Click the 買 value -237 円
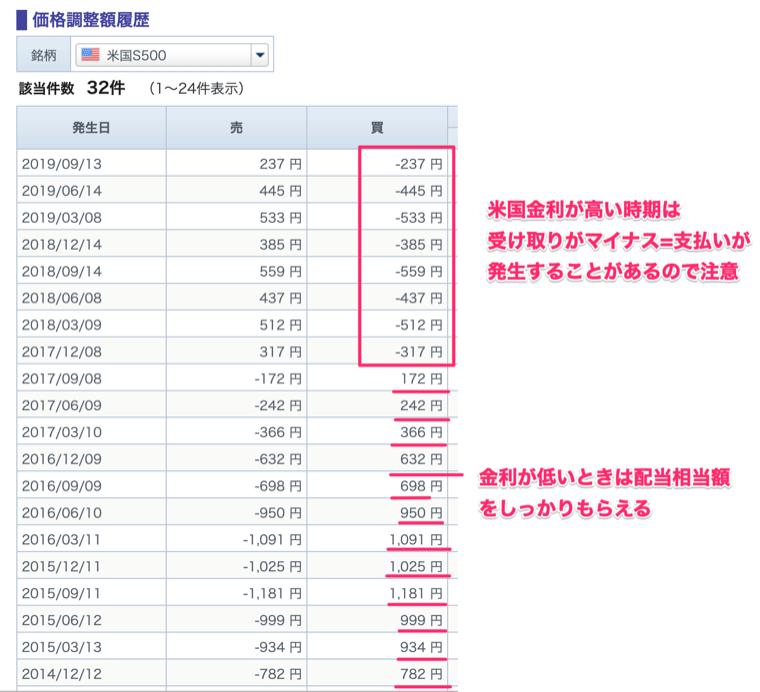This screenshot has height=692, width=760. click(419, 164)
